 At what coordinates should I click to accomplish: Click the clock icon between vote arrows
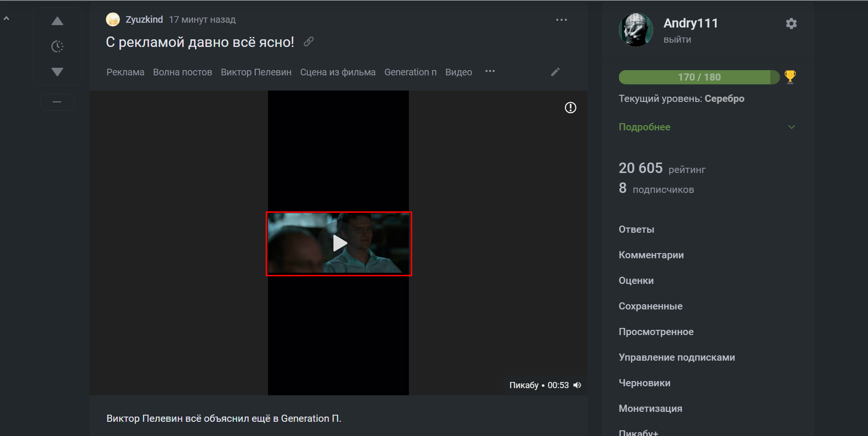57,46
